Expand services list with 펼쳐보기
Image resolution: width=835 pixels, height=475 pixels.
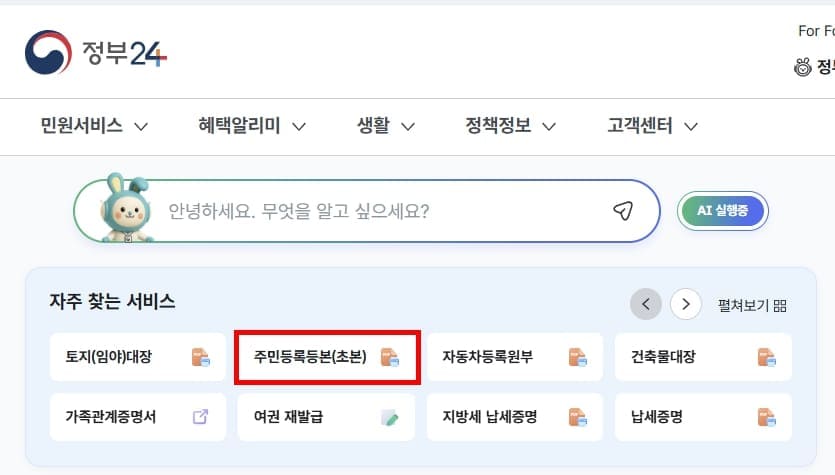(x=752, y=305)
